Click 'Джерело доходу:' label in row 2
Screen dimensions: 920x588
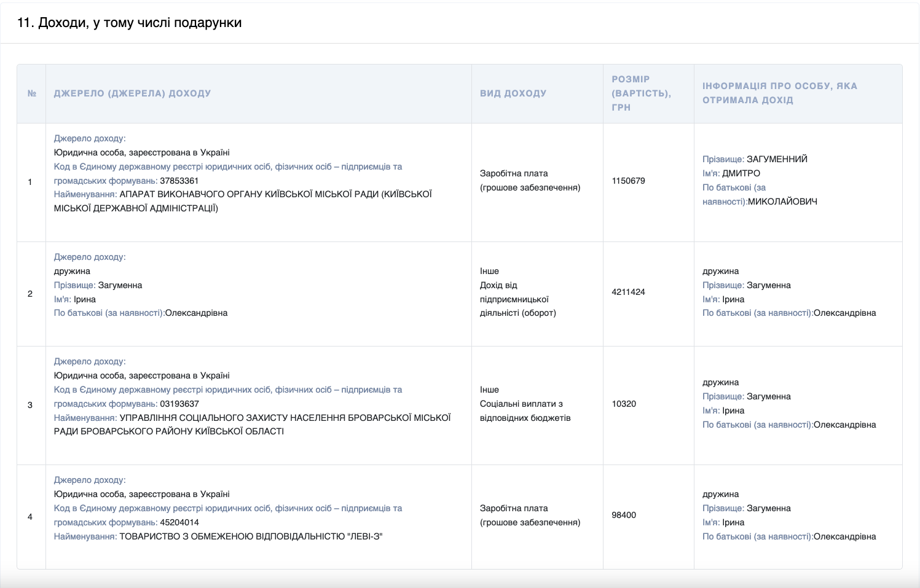90,257
